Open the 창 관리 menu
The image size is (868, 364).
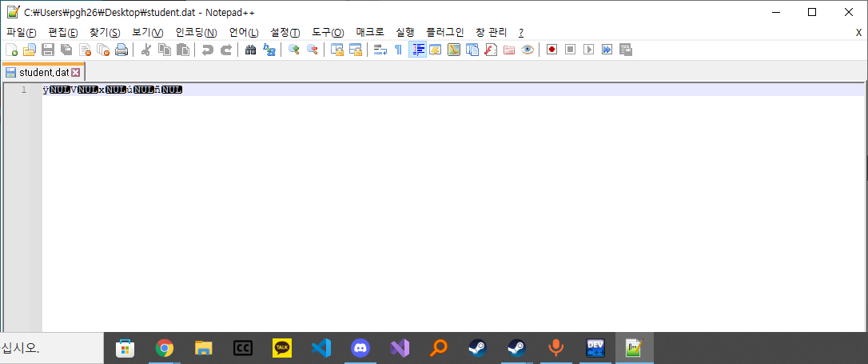[491, 32]
